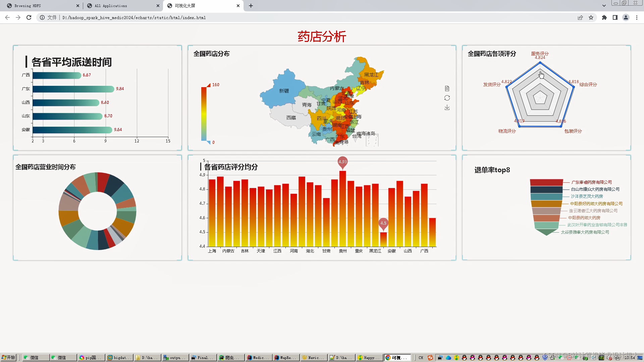Bookmark this page with star icon
This screenshot has height=362, width=644.
click(x=591, y=17)
